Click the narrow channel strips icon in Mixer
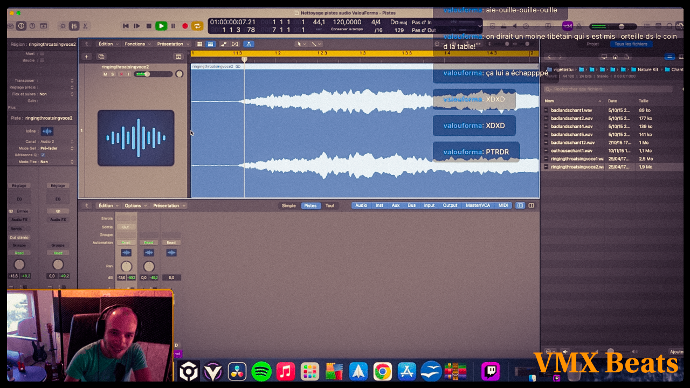 tap(520, 205)
